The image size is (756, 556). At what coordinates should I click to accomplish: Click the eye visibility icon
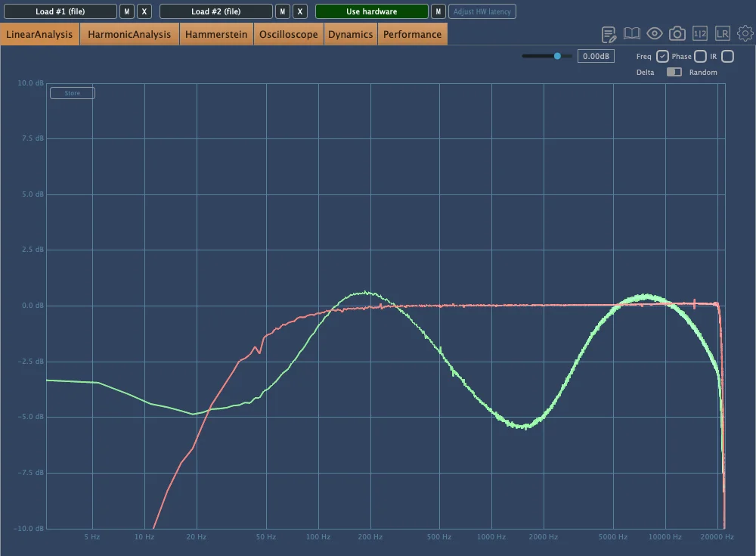[655, 34]
